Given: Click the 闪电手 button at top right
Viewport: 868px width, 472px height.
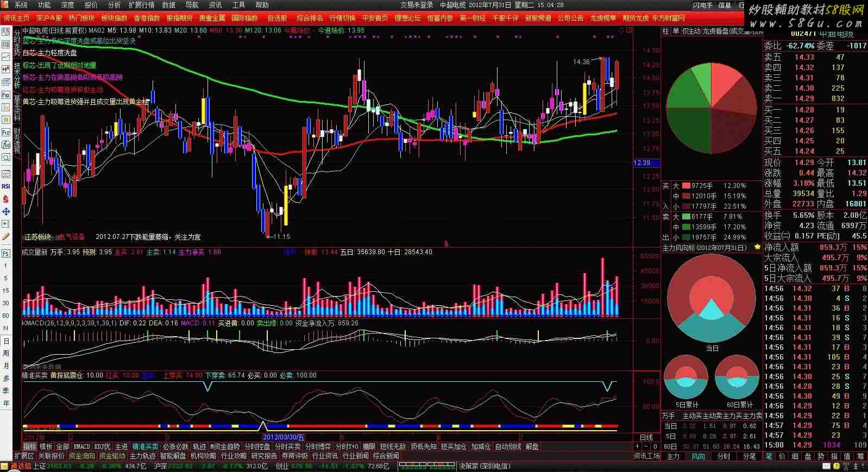Looking at the screenshot, I should (x=703, y=5).
